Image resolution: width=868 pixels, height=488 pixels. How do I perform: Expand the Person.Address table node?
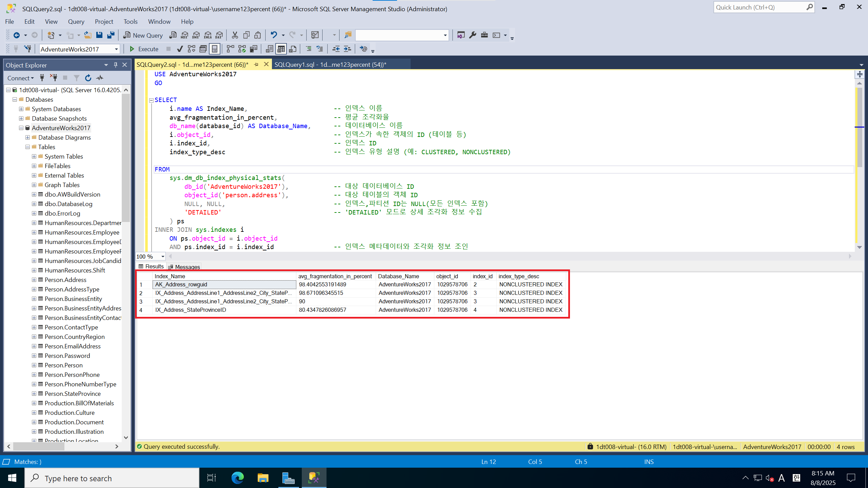pyautogui.click(x=34, y=280)
